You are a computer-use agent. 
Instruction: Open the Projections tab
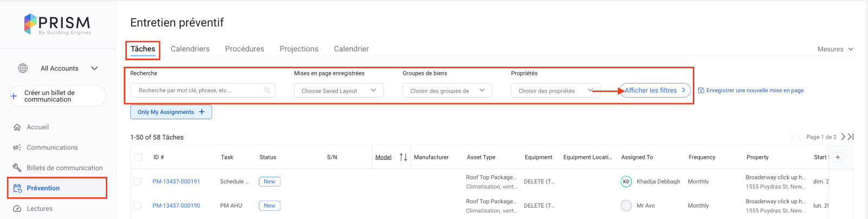click(299, 49)
